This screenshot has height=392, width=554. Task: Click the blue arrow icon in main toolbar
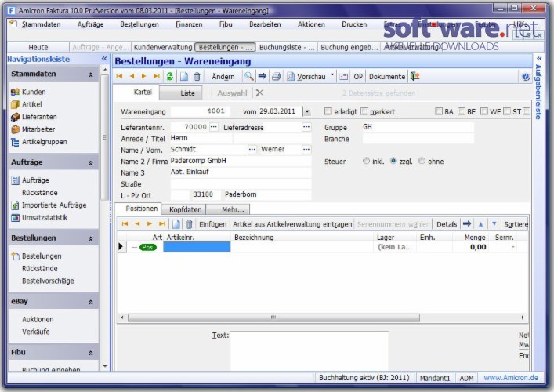coord(263,76)
